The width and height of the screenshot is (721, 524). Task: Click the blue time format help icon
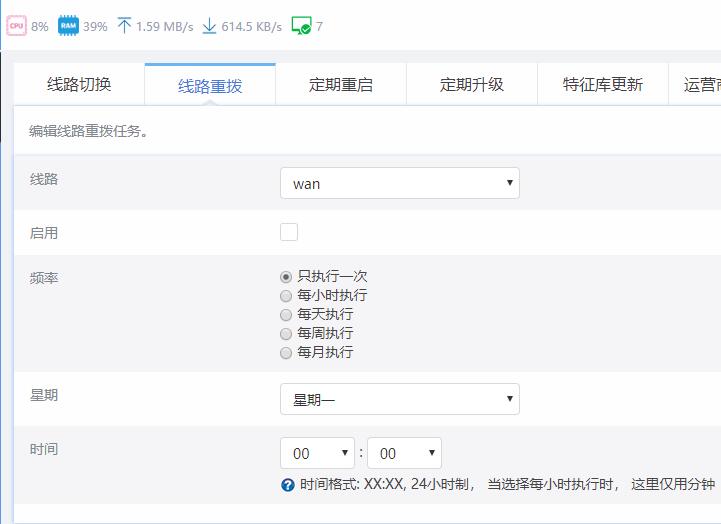pyautogui.click(x=288, y=484)
